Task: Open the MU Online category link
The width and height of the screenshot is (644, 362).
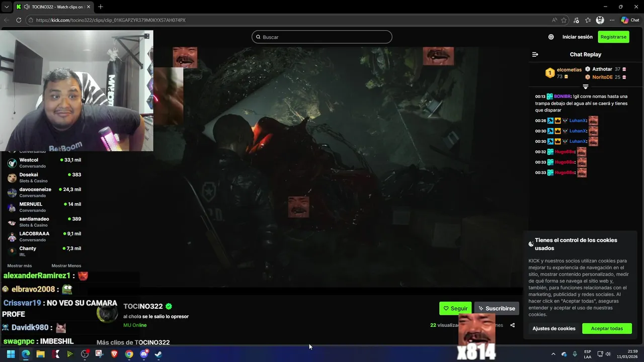Action: (135, 325)
